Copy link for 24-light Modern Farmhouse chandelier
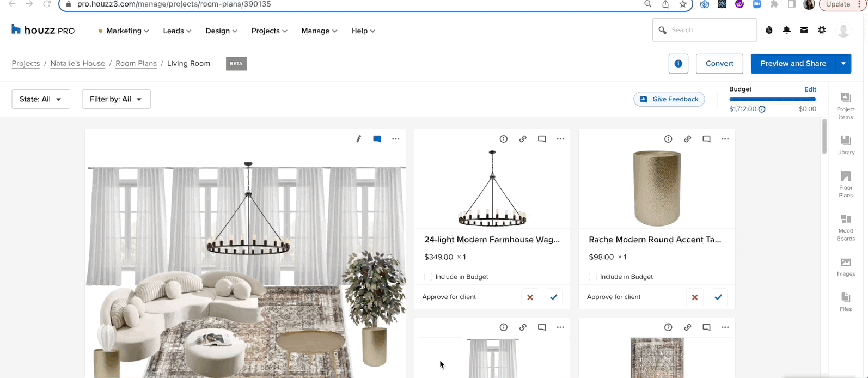Screen dimensions: 868x378 [x=523, y=139]
